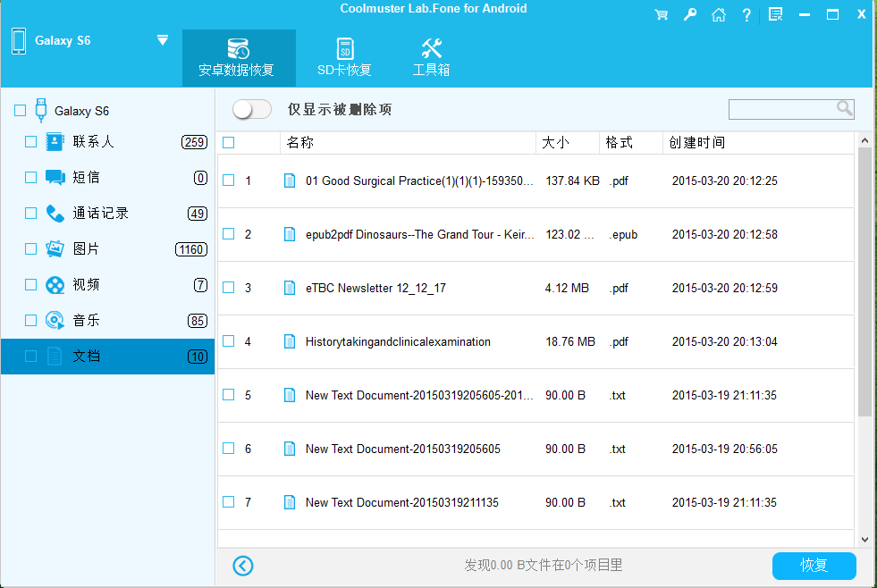
Task: Check the 短信 checkbox
Action: [x=30, y=177]
